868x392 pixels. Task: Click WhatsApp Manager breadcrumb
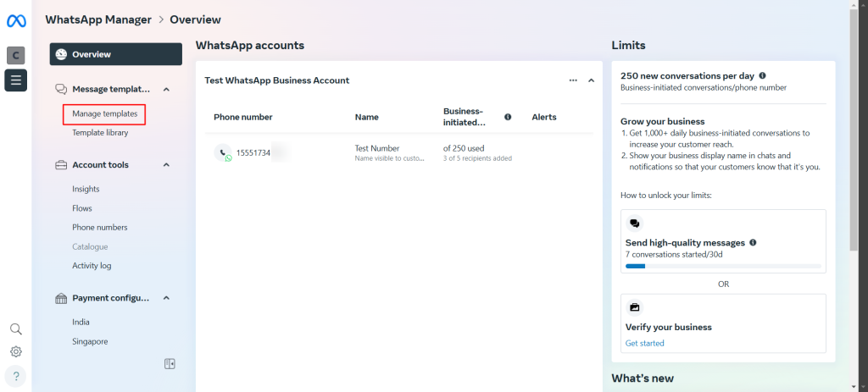click(98, 20)
